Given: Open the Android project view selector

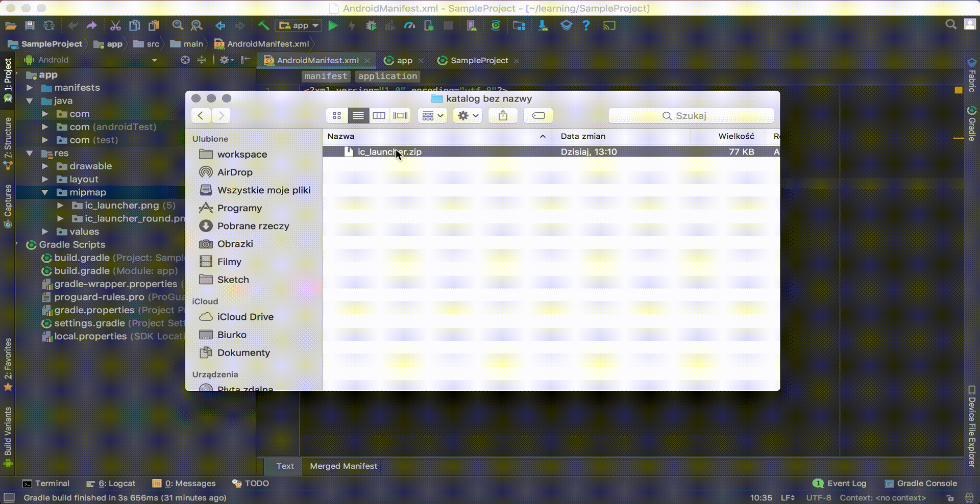Looking at the screenshot, I should tap(91, 60).
